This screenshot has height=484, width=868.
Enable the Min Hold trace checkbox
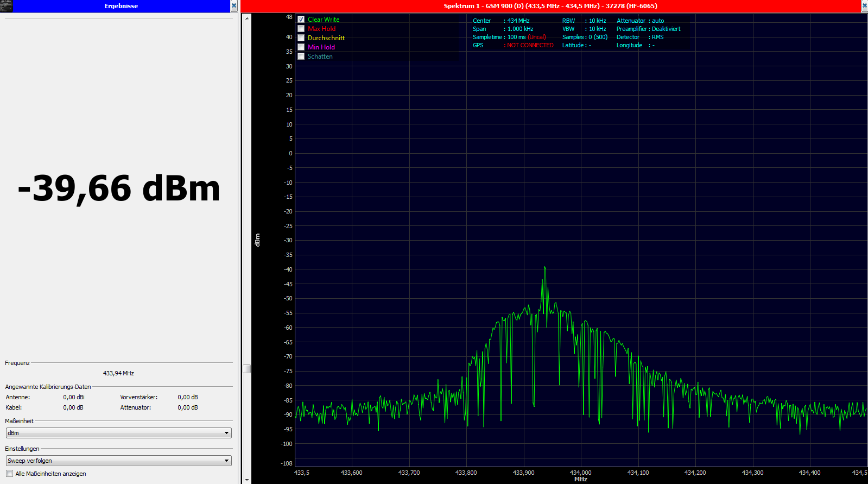click(301, 47)
